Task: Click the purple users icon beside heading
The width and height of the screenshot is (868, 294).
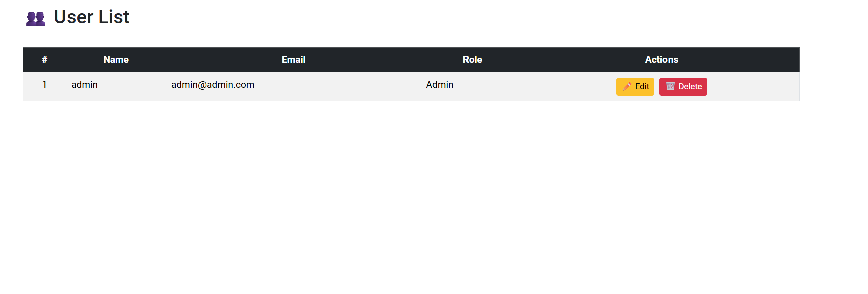Action: pyautogui.click(x=35, y=19)
